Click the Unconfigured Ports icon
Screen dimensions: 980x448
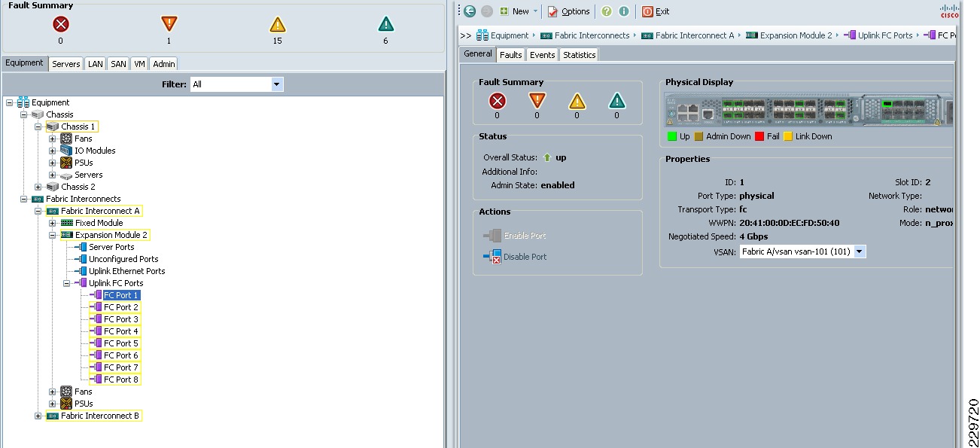[81, 259]
